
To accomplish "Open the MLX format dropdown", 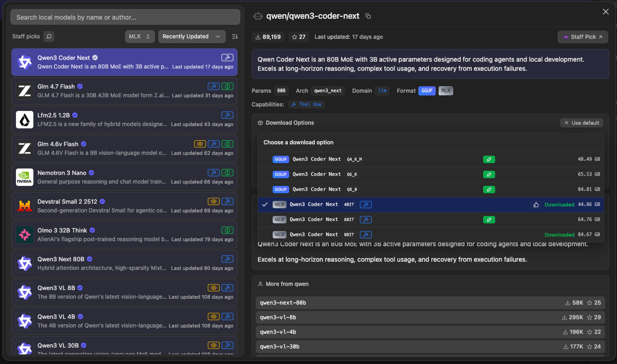I will click(140, 37).
